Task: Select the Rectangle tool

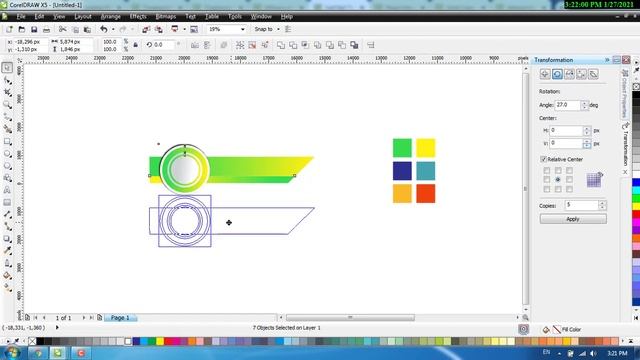Action: tap(7, 142)
